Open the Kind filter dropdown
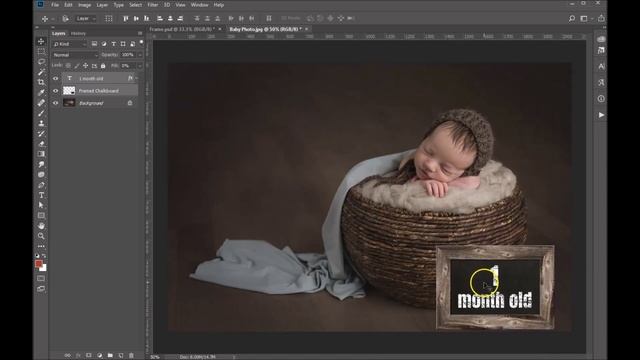 coord(70,44)
